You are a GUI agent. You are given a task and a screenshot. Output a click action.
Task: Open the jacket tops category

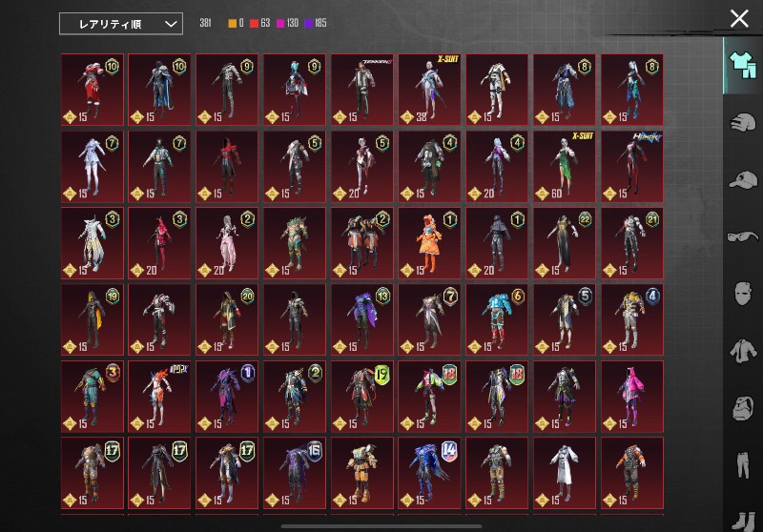pos(743,351)
